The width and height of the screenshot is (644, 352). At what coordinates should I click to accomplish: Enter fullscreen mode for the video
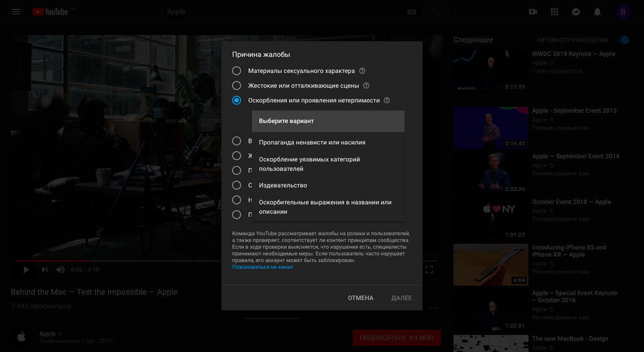(429, 270)
